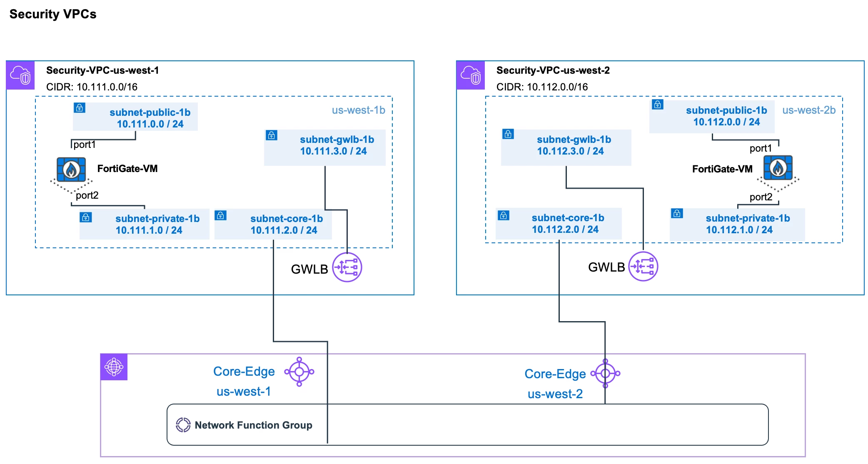Viewport: 868px width, 464px height.
Task: Click the FortiGate-VM text in us-west-1 VPC
Action: pos(127,169)
